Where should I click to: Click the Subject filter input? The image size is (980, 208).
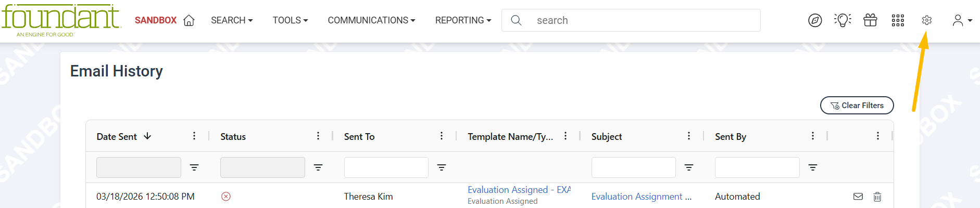pyautogui.click(x=633, y=167)
